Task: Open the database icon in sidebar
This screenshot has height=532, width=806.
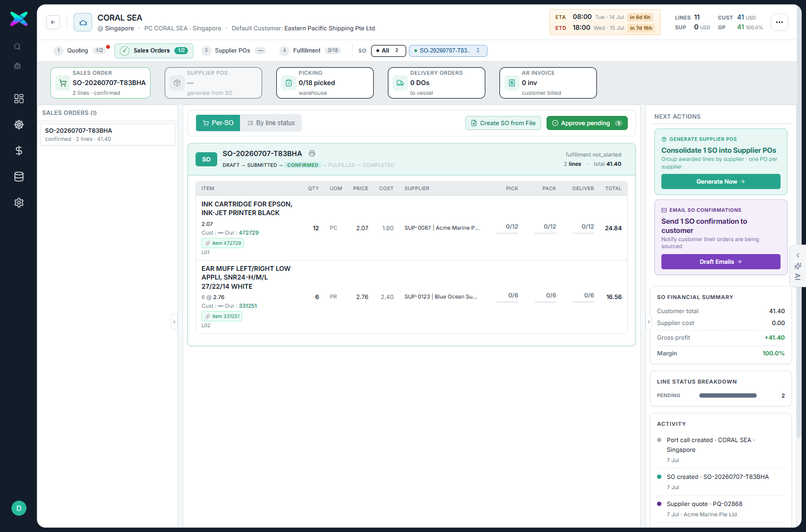Action: pos(19,177)
